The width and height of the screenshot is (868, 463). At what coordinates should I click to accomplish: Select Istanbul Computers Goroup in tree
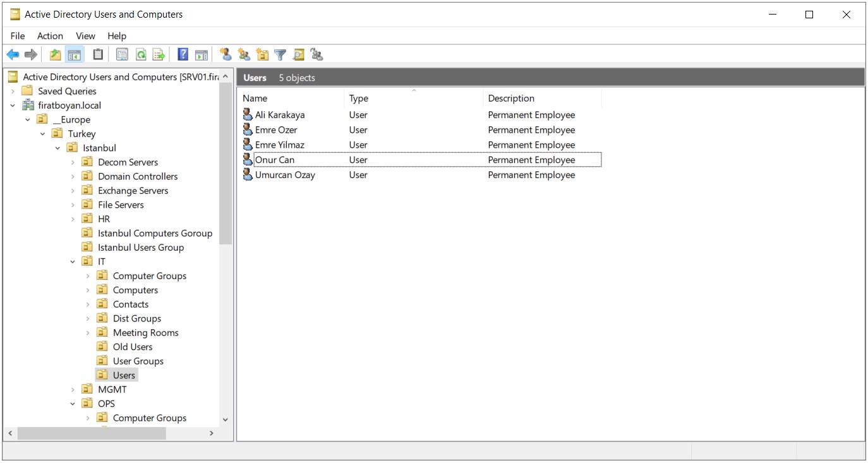tap(155, 233)
